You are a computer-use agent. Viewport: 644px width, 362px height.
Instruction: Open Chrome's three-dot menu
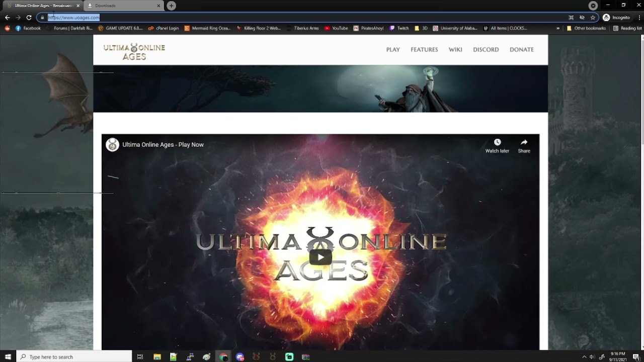tap(639, 17)
